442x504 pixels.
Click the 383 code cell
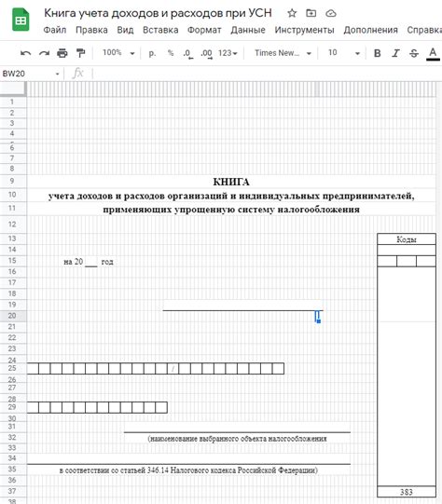click(x=407, y=492)
